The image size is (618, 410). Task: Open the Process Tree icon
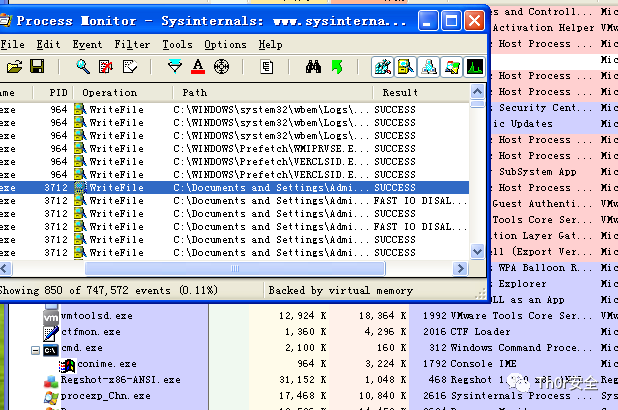(267, 67)
